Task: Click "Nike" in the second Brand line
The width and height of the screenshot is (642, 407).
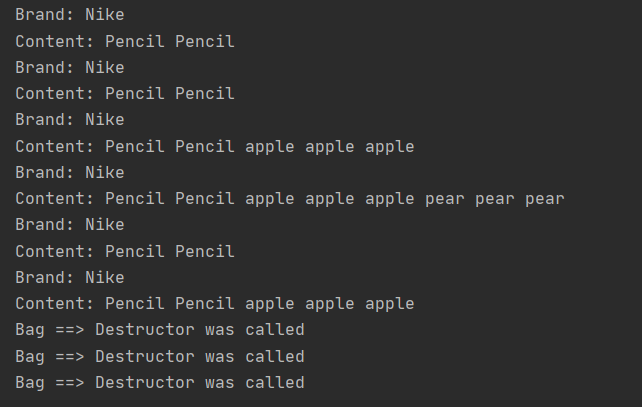Action: click(x=105, y=68)
